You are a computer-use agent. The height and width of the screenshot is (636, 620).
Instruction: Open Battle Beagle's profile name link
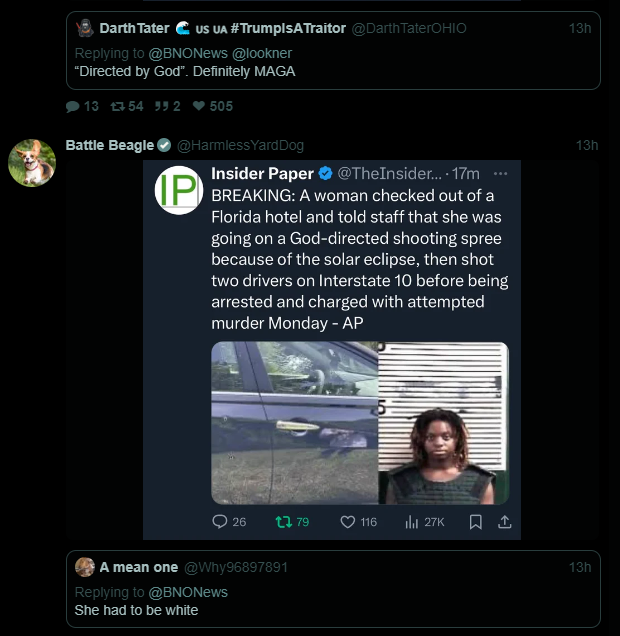coord(110,145)
